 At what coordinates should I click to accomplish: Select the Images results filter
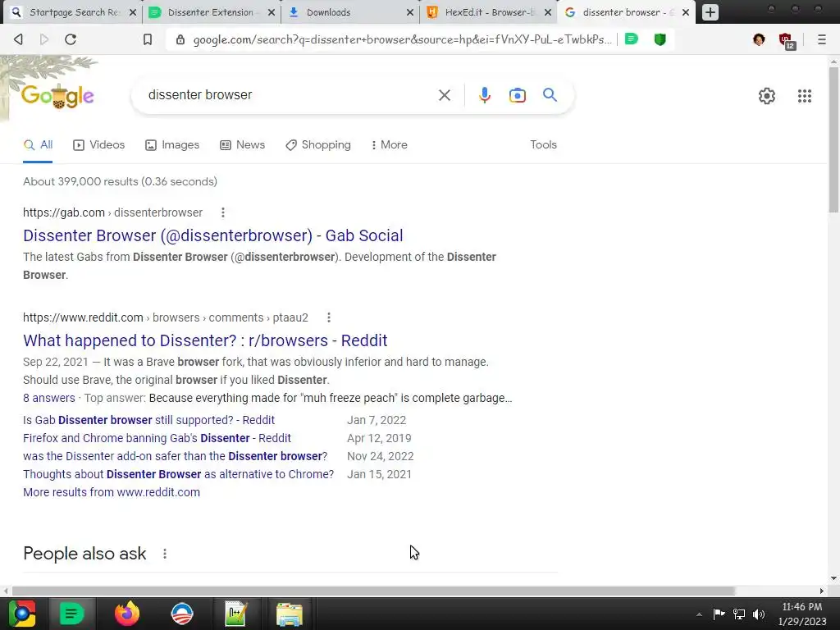point(172,144)
